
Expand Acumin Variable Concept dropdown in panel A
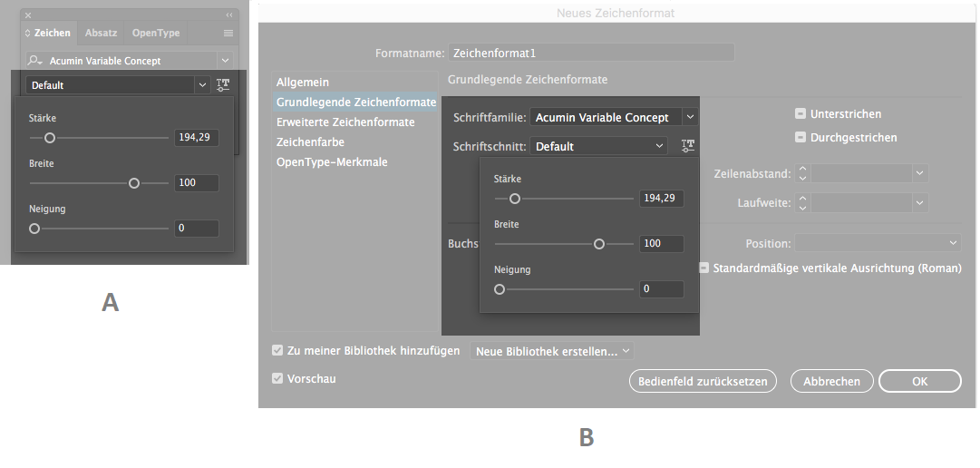pos(225,61)
